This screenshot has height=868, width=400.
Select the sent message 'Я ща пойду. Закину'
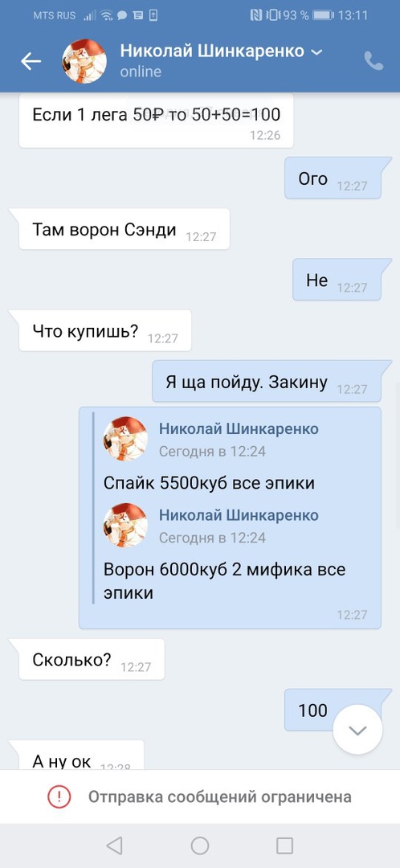(267, 382)
